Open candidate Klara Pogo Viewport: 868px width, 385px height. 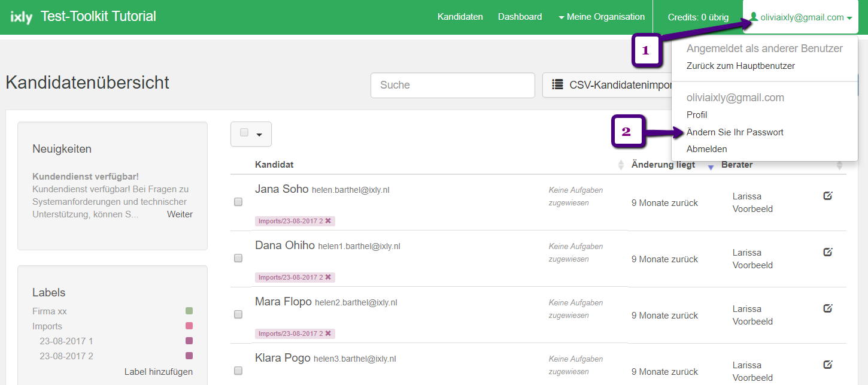click(x=283, y=358)
